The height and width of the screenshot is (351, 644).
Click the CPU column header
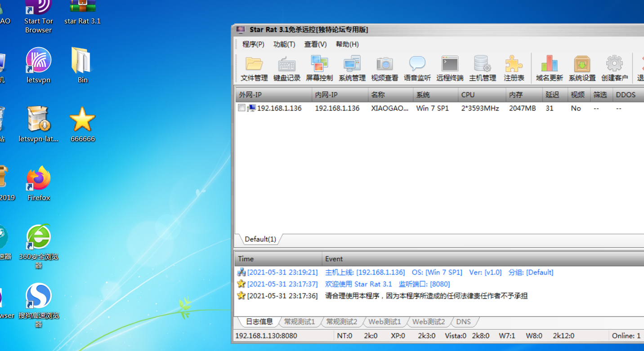(x=482, y=95)
